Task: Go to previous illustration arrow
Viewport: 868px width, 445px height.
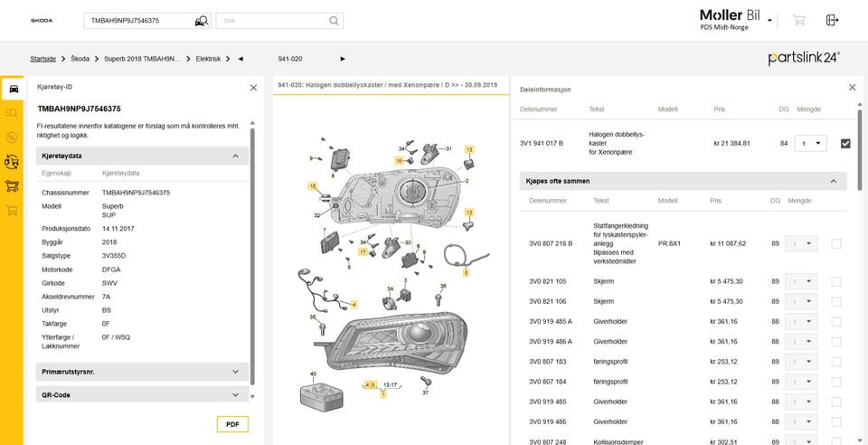Action: [241, 59]
